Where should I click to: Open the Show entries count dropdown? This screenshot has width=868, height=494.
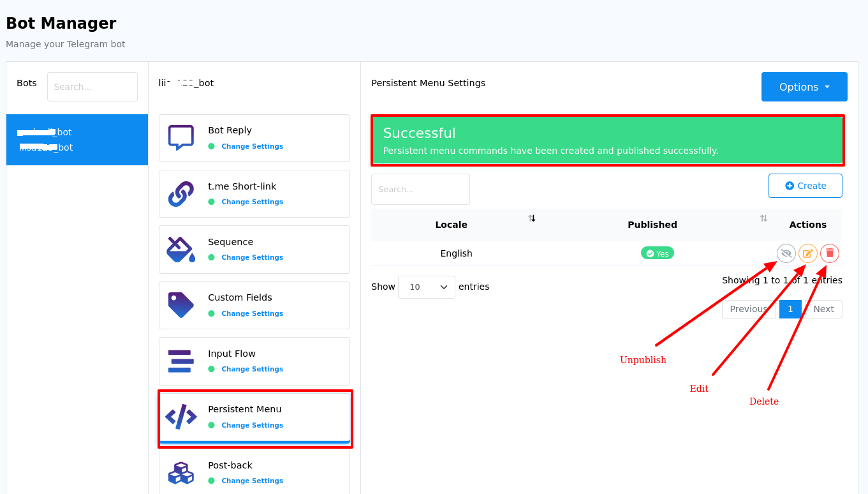[x=426, y=287]
